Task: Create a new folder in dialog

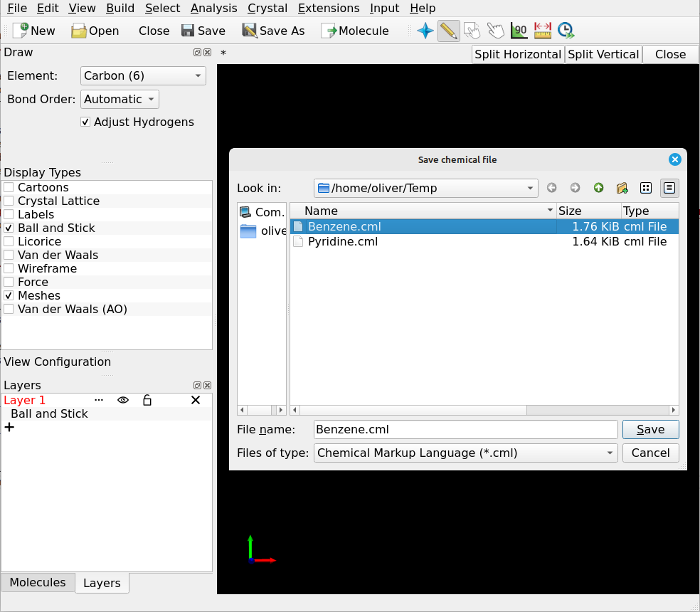Action: click(622, 188)
